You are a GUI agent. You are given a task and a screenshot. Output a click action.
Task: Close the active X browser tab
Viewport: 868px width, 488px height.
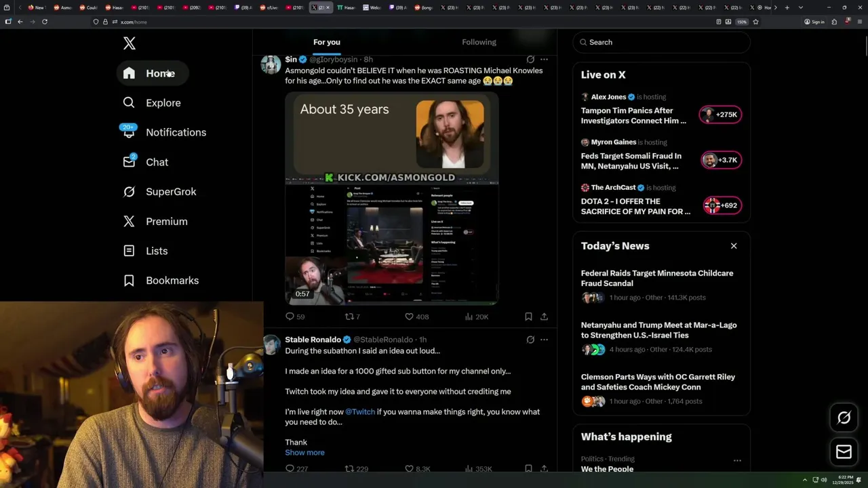click(328, 7)
